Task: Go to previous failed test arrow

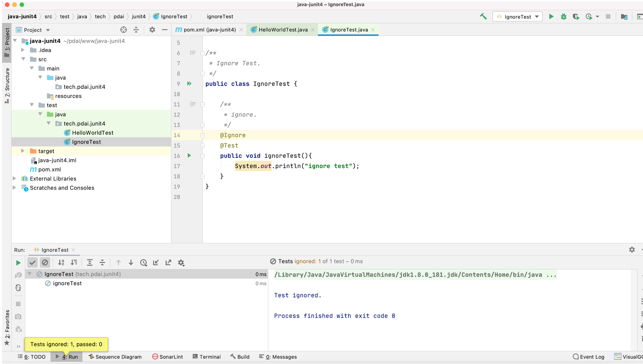Action: coord(118,262)
